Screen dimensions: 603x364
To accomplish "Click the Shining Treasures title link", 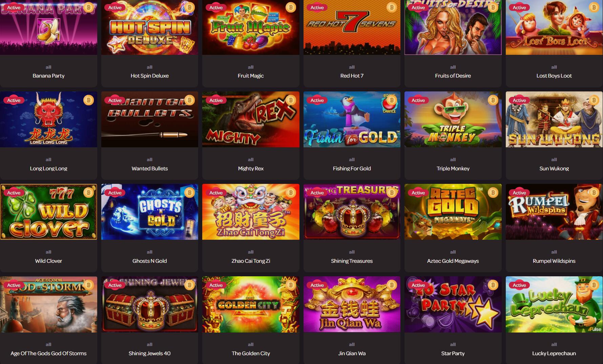I will (352, 261).
